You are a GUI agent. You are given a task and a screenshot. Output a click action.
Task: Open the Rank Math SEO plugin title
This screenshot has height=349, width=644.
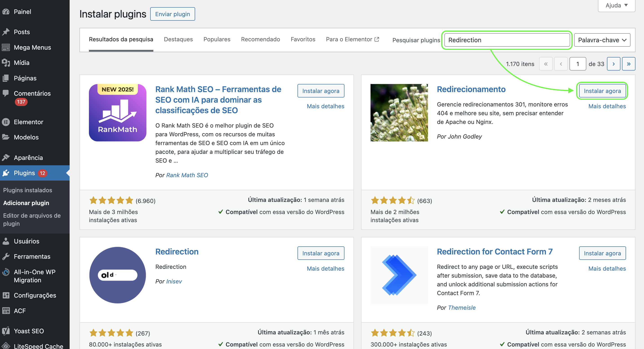218,100
